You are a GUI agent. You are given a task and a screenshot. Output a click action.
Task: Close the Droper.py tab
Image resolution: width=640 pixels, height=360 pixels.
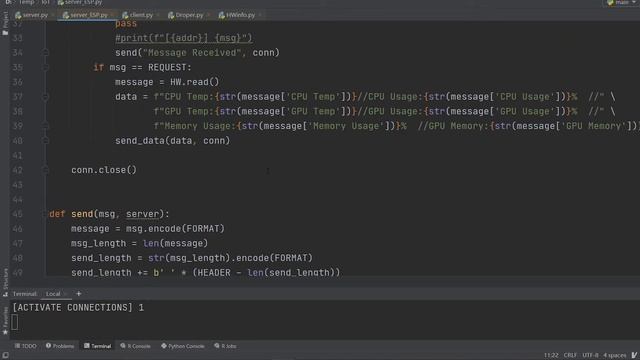pos(208,15)
